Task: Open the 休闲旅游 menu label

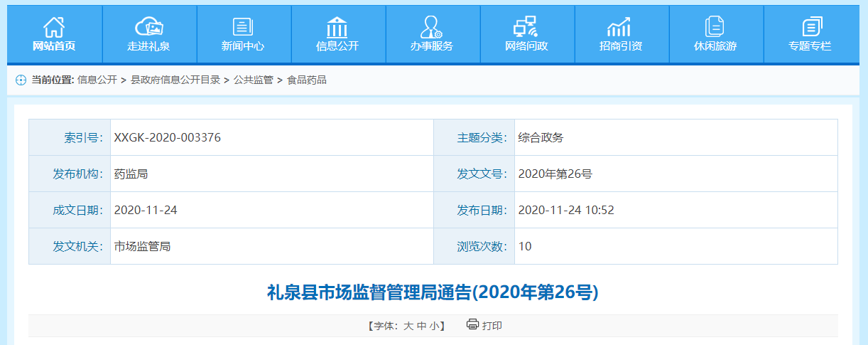Action: [715, 46]
